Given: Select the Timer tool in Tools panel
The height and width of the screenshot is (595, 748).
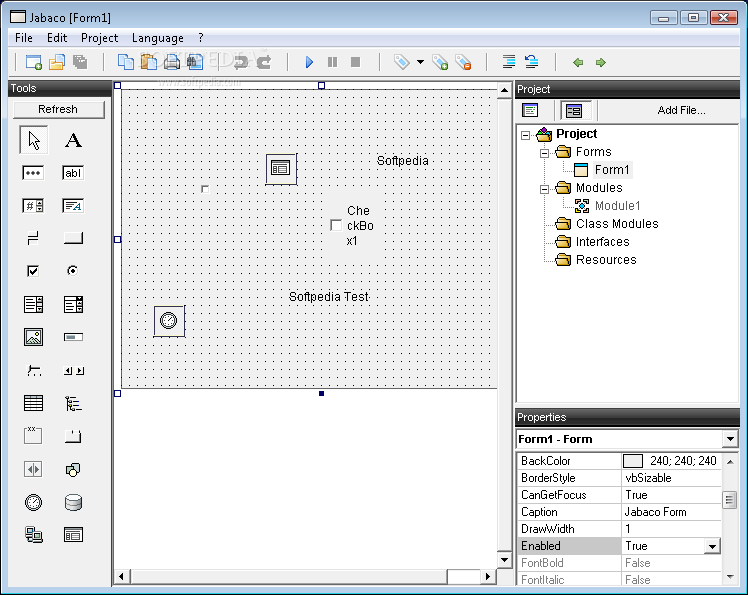Looking at the screenshot, I should coord(33,502).
